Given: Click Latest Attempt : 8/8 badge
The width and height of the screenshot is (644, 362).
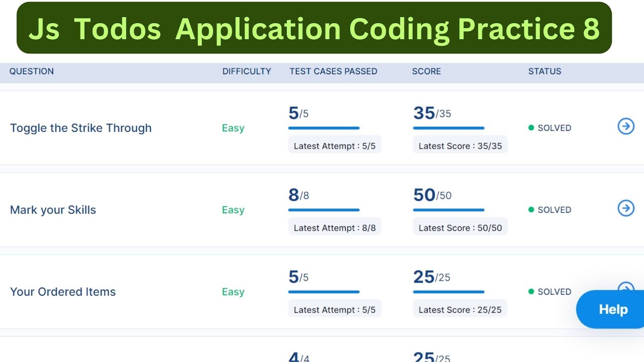Looking at the screenshot, I should coord(335,228).
